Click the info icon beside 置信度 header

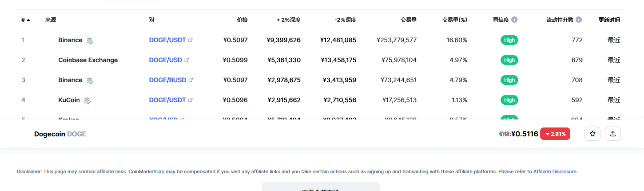point(514,20)
